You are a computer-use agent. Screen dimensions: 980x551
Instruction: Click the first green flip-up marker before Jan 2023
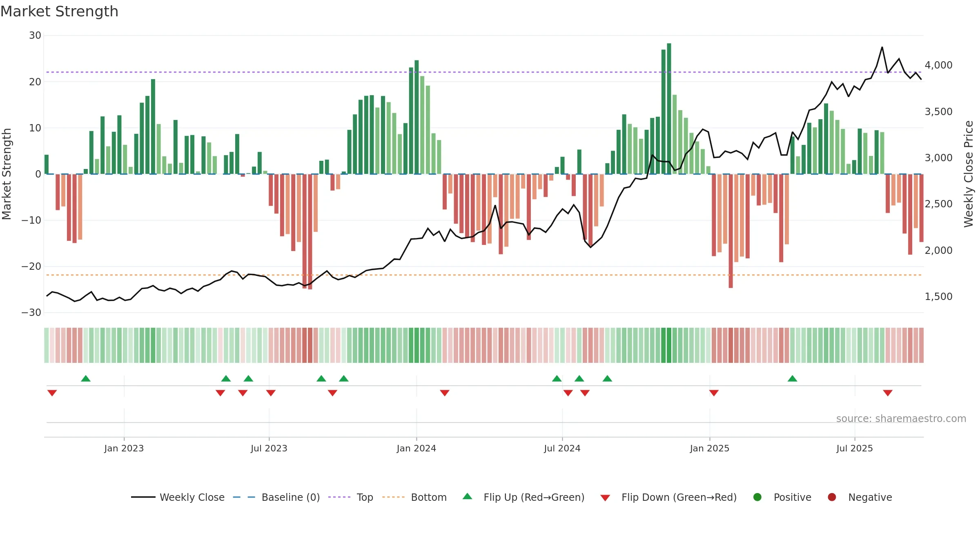click(86, 378)
